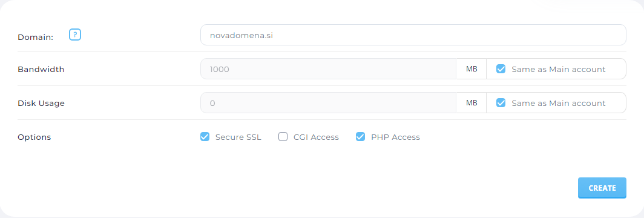Focus the Domain field containing novadomena.si
644x218 pixels.
pyautogui.click(x=413, y=35)
